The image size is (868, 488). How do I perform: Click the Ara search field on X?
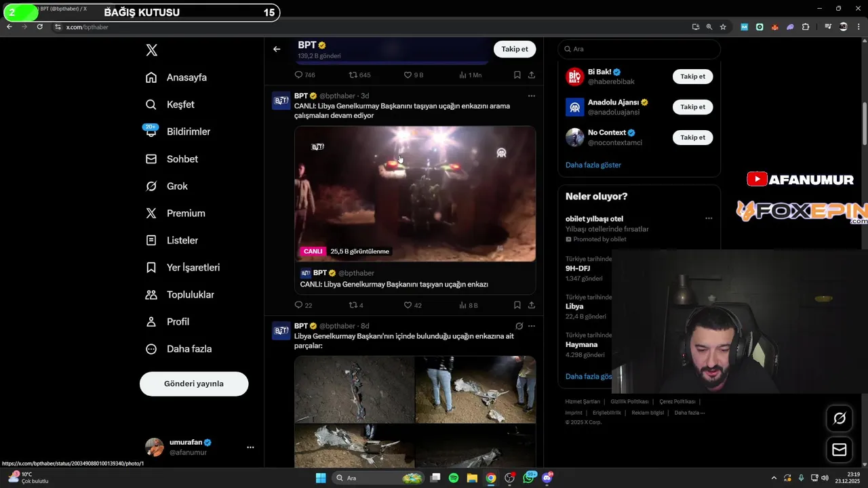coord(639,49)
